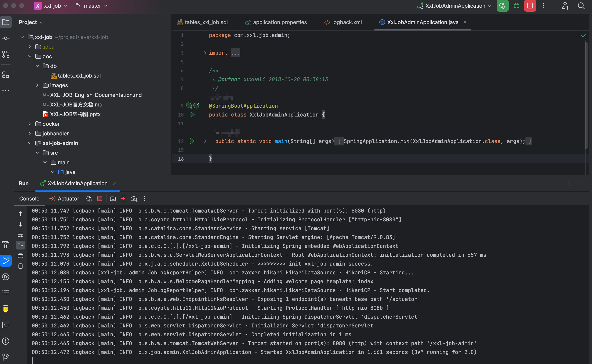Open main toolbar more actions menu

pos(544,6)
